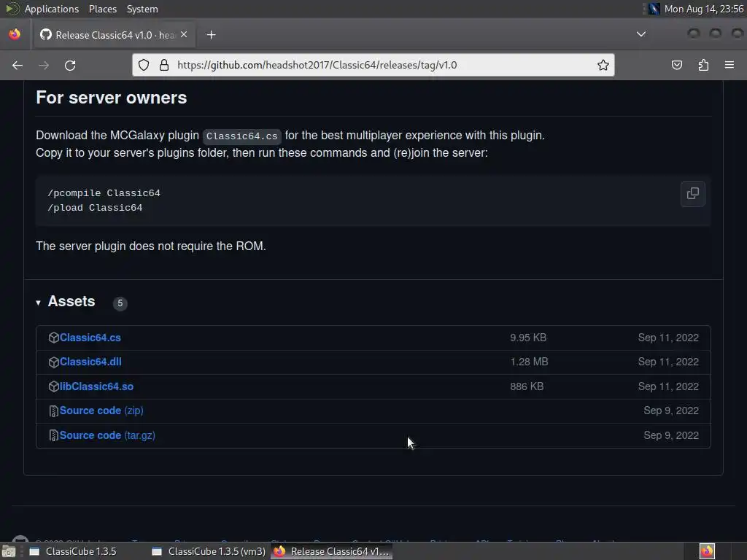Open the Pocket save icon
Viewport: 747px width, 560px height.
pos(676,65)
